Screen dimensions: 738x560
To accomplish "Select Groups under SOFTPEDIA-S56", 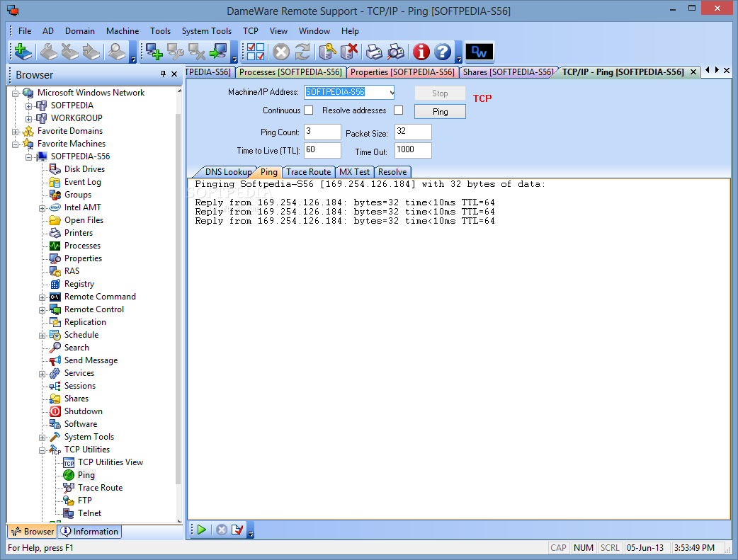I will click(x=78, y=195).
